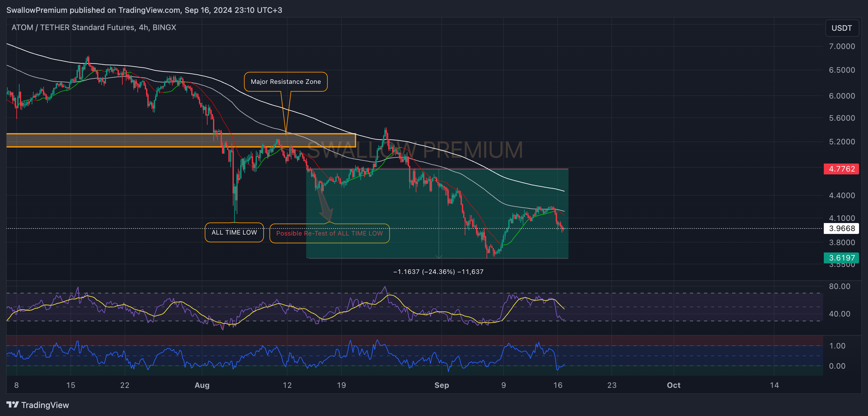Click the current price label 3.9668
Image resolution: width=868 pixels, height=416 pixels.
(x=841, y=228)
